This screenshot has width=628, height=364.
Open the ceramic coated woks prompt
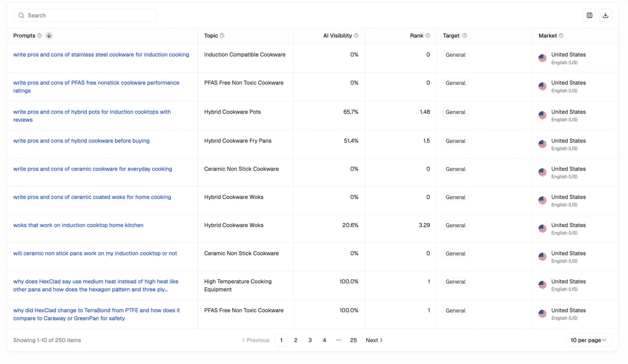point(92,197)
